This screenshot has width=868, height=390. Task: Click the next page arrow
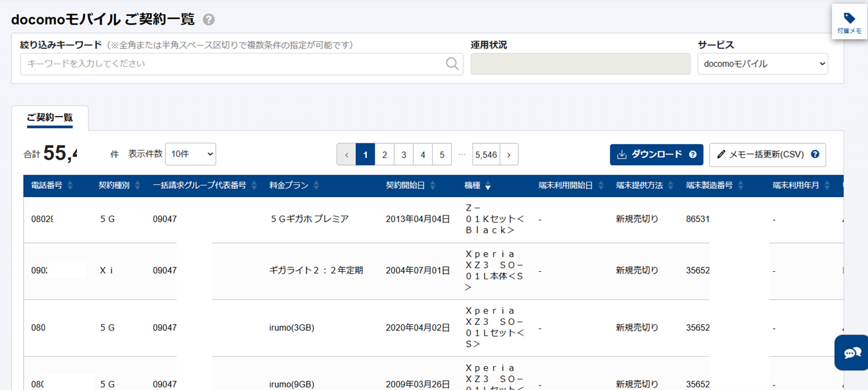[x=509, y=155]
